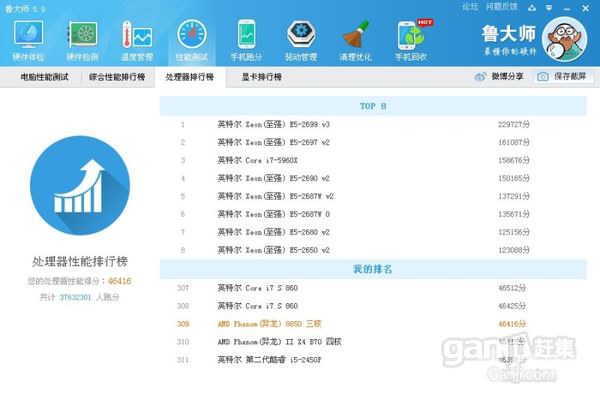
Task: Select row Xeon E5-2687W v2
Action: (373, 196)
